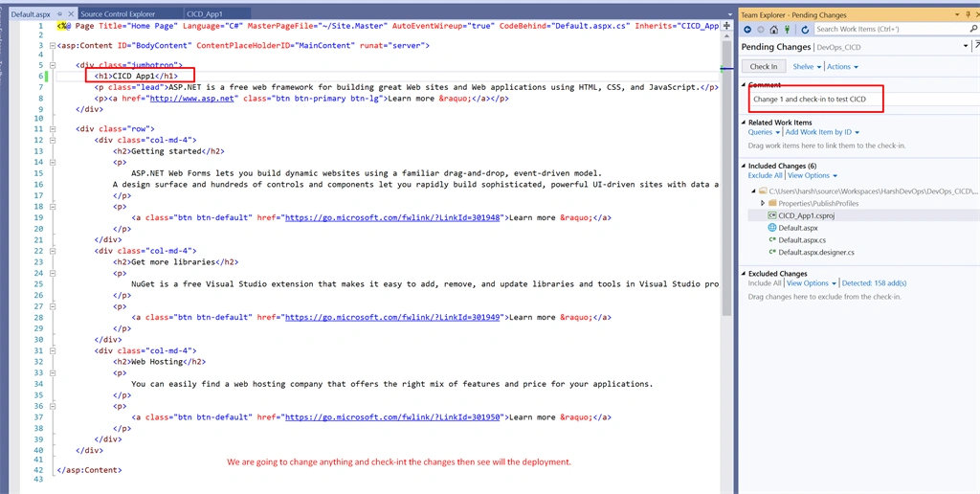
Task: Click Team Explorer Forward arrow icon
Action: point(761,30)
